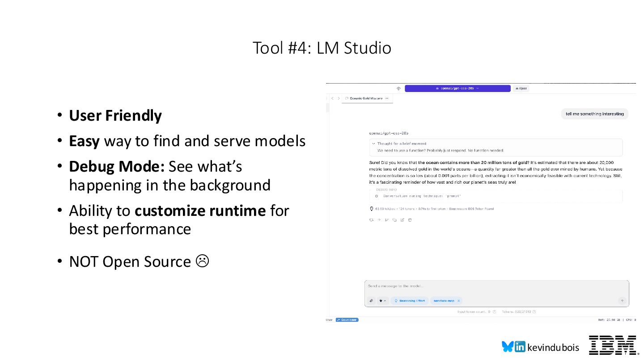Click the debug bug icon beside Conversation naming technique
The image size is (644, 362).
point(377,196)
